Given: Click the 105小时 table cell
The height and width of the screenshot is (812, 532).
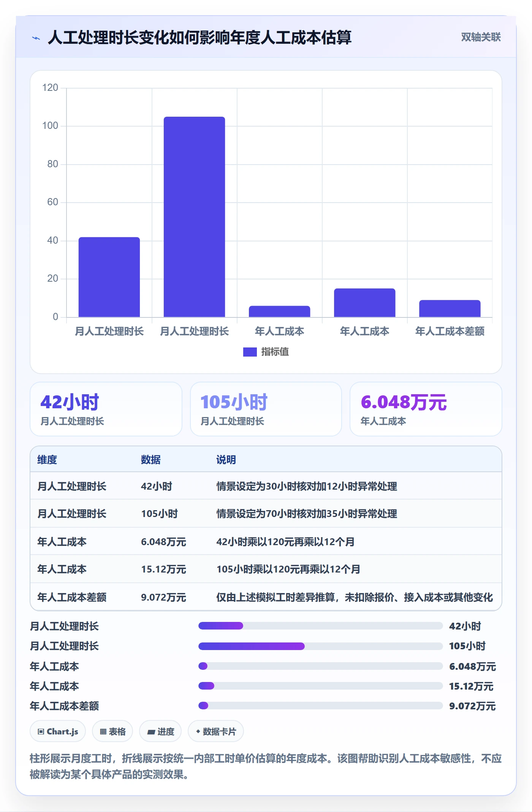Looking at the screenshot, I should pyautogui.click(x=160, y=514).
